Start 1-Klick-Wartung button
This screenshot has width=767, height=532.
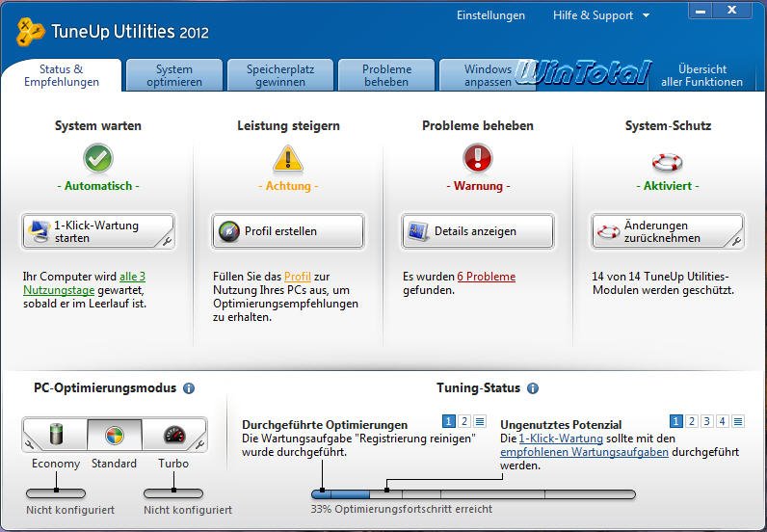pyautogui.click(x=98, y=231)
